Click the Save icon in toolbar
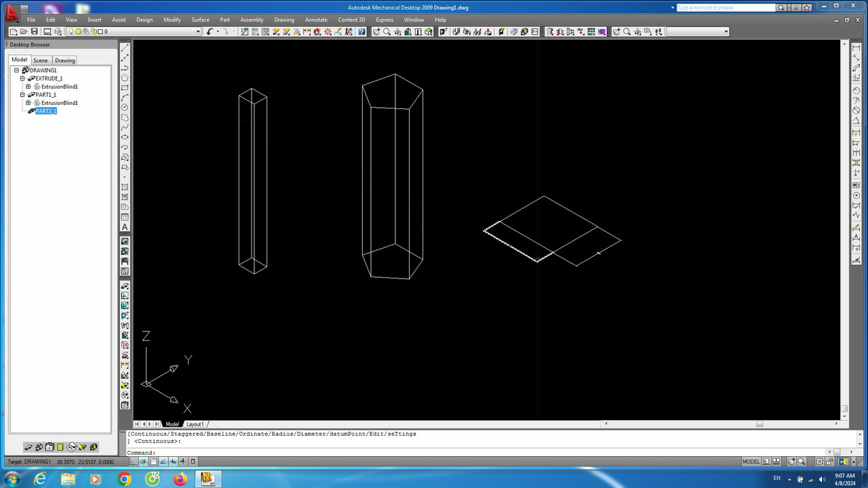The width and height of the screenshot is (868, 488). tap(34, 31)
